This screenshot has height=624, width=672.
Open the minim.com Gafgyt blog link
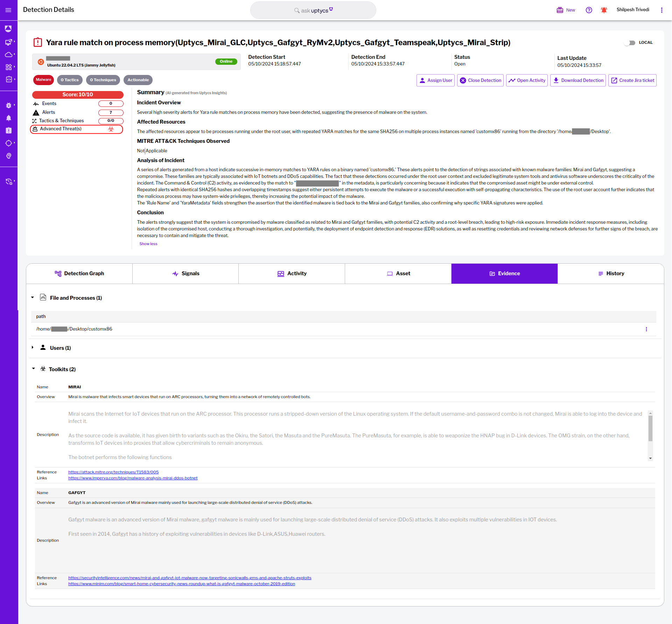182,584
